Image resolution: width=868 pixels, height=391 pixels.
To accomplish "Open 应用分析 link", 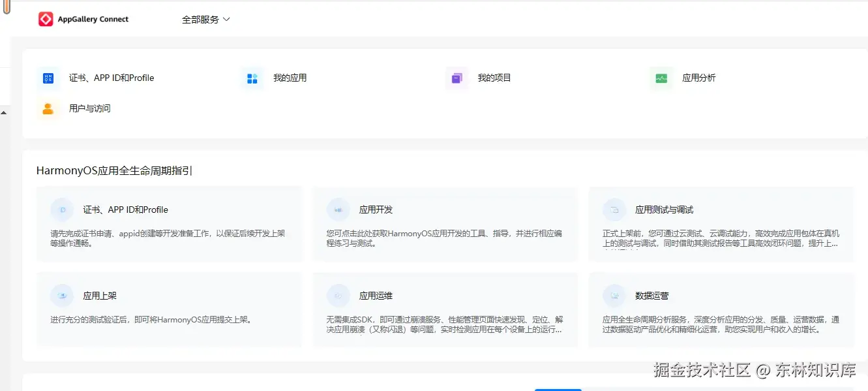I will point(699,78).
